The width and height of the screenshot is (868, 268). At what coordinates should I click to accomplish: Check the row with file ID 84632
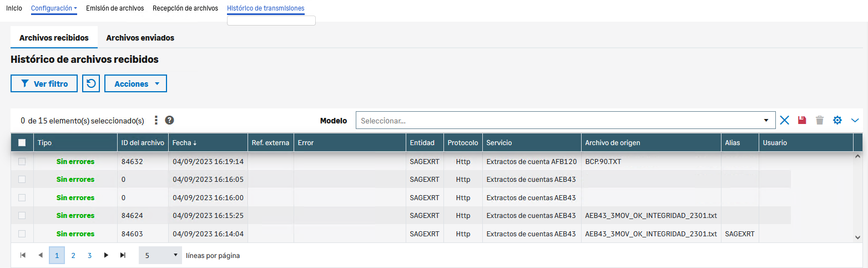click(22, 161)
